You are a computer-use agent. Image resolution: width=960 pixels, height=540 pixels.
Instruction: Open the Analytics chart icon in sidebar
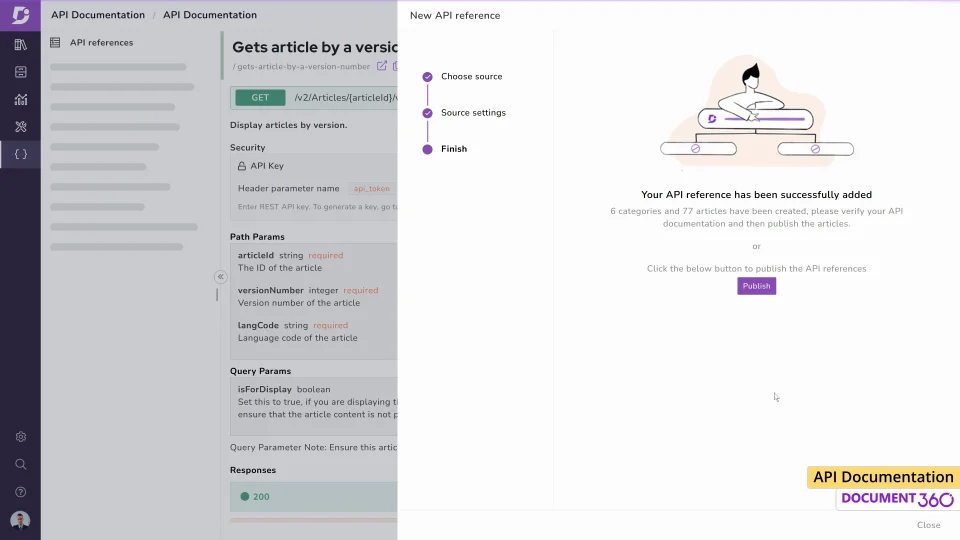[20, 99]
